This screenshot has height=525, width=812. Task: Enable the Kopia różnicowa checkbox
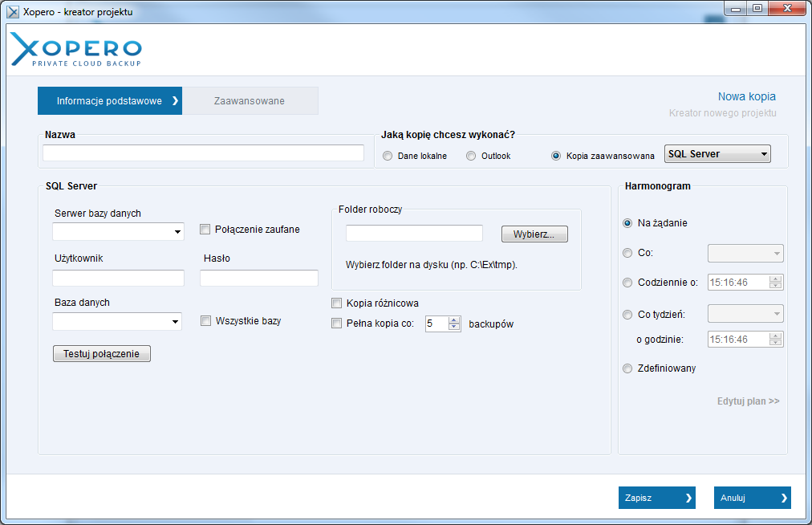point(337,303)
